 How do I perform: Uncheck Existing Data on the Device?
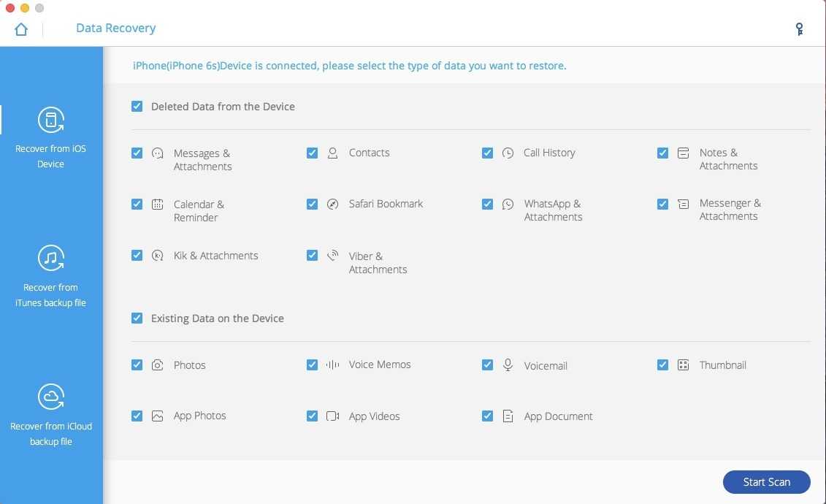click(137, 318)
